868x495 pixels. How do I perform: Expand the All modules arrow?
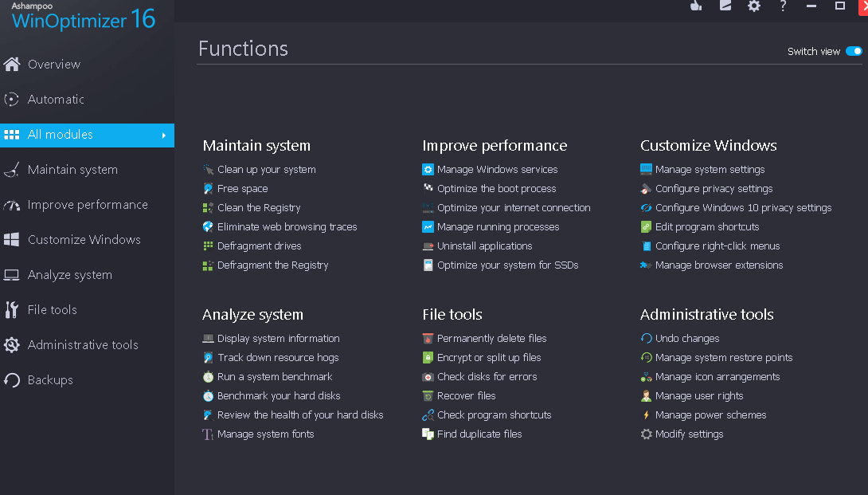pyautogui.click(x=164, y=136)
